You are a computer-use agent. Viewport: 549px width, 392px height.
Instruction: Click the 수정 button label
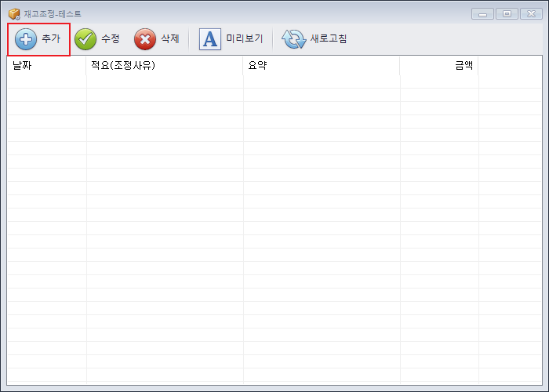point(111,38)
